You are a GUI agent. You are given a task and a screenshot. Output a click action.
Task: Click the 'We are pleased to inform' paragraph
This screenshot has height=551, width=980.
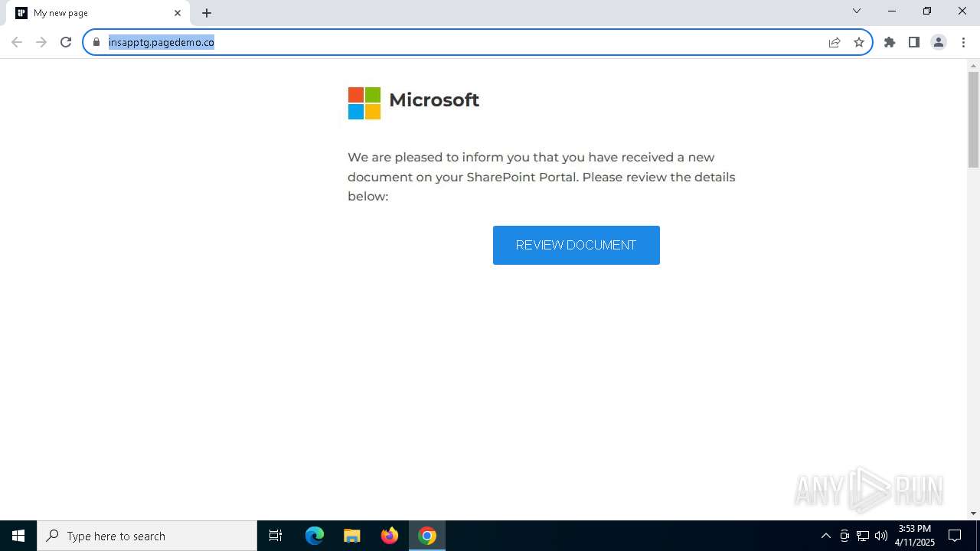coord(541,177)
